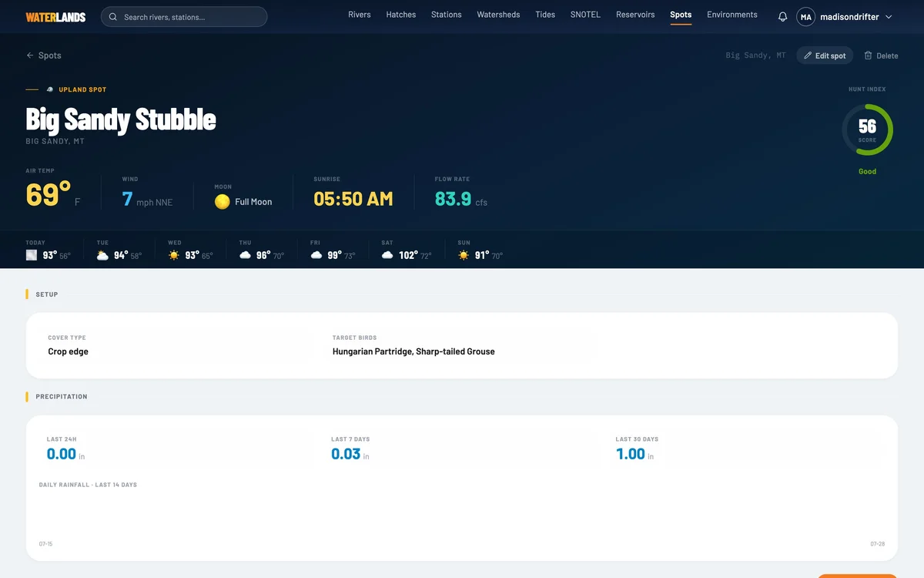The image size is (924, 578).
Task: Click the full moon icon
Action: (x=223, y=202)
